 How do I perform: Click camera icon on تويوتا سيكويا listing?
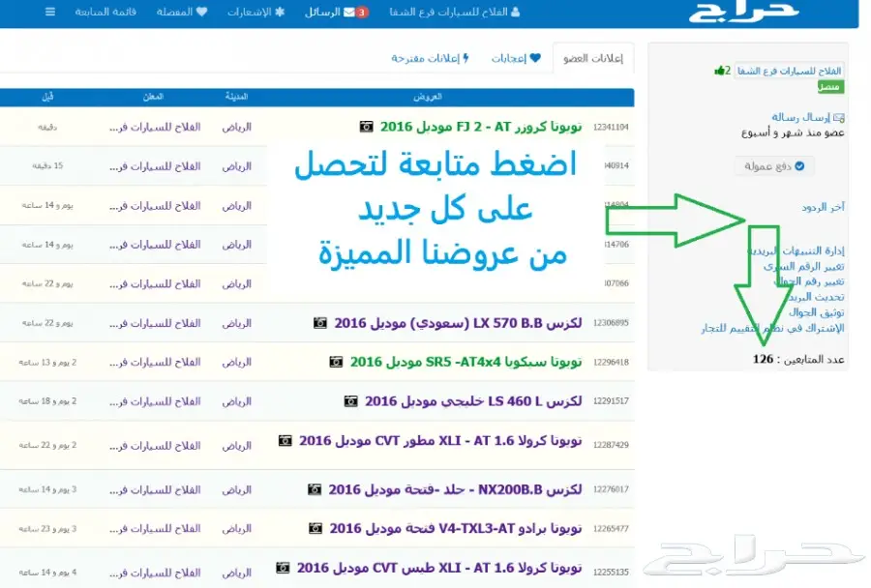click(336, 362)
